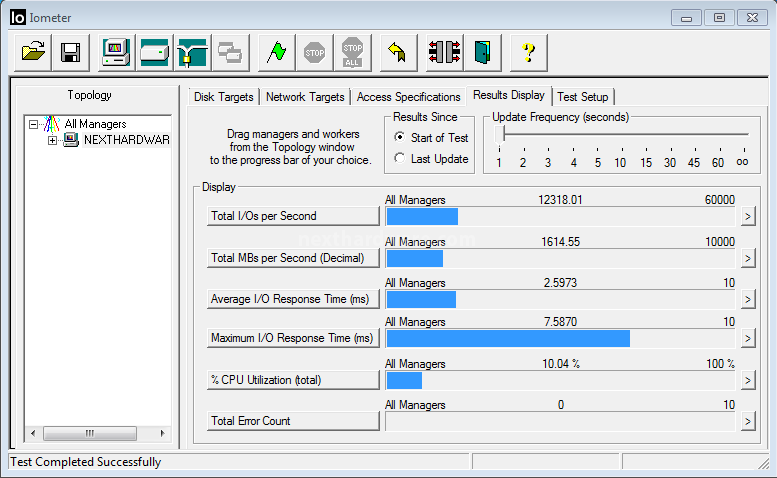Image resolution: width=777 pixels, height=478 pixels.
Task: Open help with yellow question mark
Action: tap(529, 53)
